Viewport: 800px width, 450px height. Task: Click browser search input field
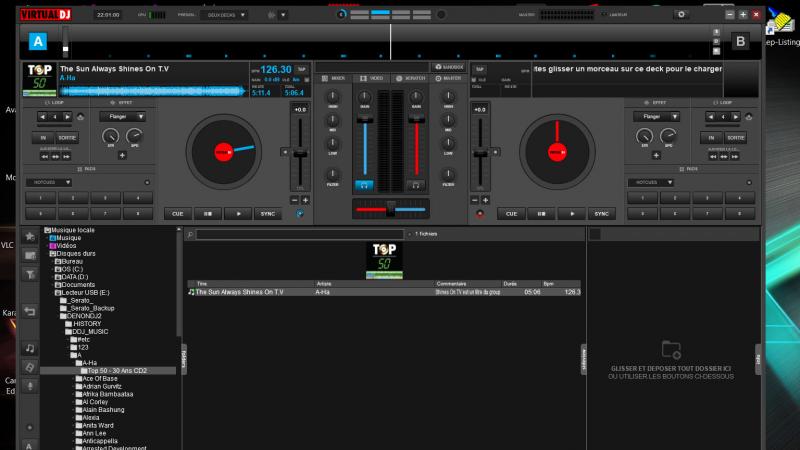300,235
